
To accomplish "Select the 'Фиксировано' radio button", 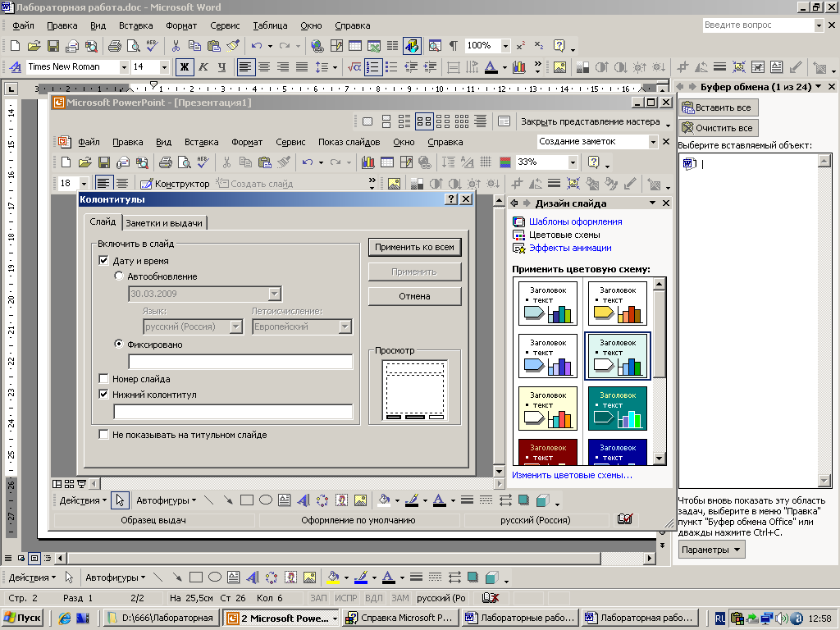I will (x=119, y=344).
